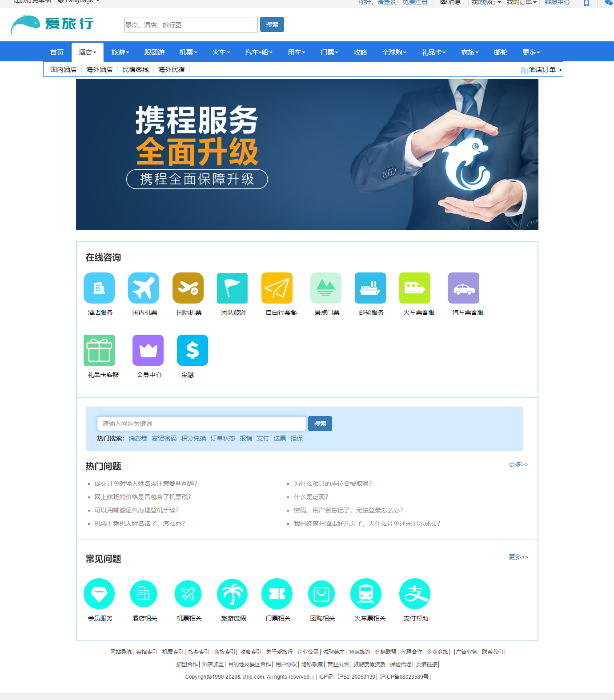
Task: Open the 攻略 navigation item
Action: pos(360,52)
